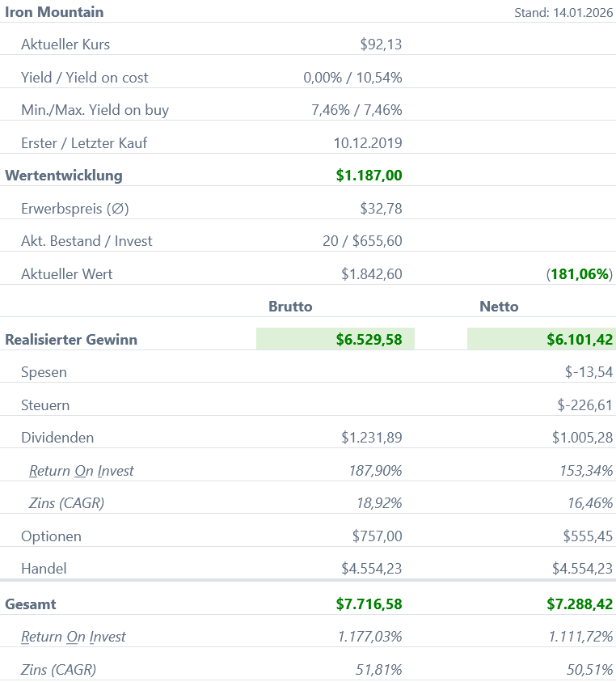Click the green Wertentwicklung value $1.187,00

(x=369, y=176)
